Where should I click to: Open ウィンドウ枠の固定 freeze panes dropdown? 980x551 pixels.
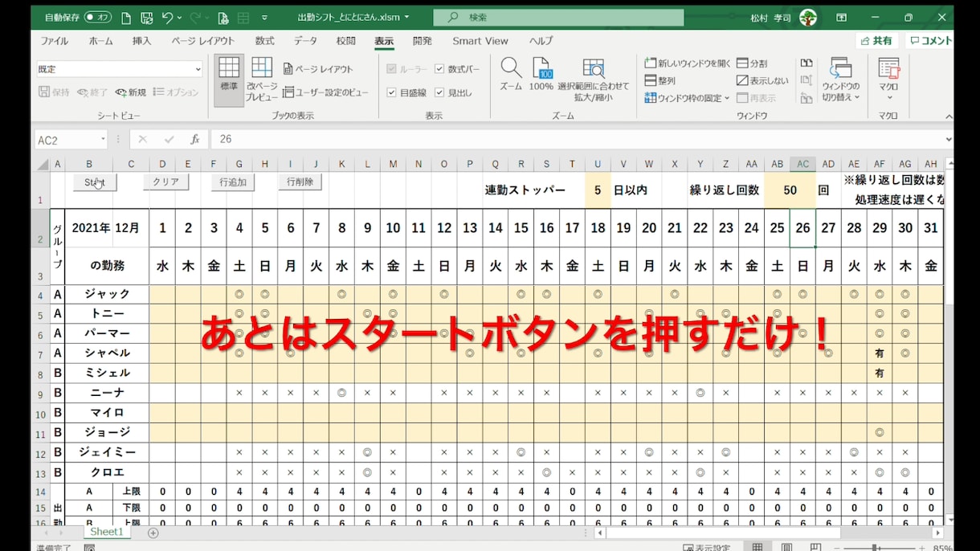(687, 98)
